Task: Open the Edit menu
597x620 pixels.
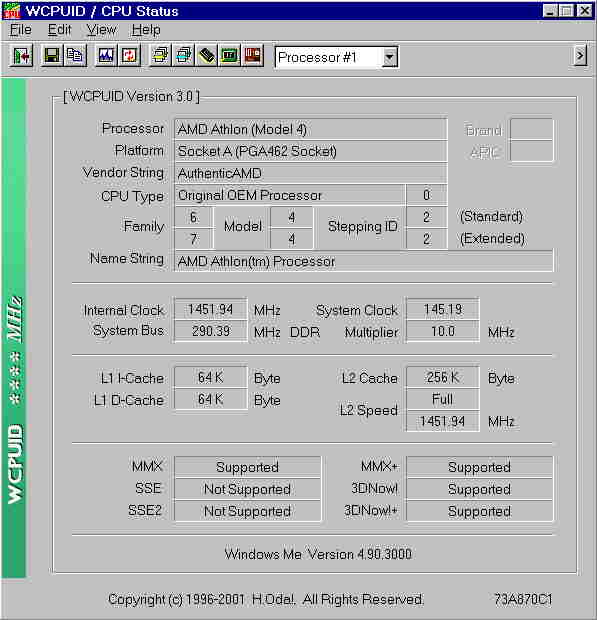Action: pos(59,30)
